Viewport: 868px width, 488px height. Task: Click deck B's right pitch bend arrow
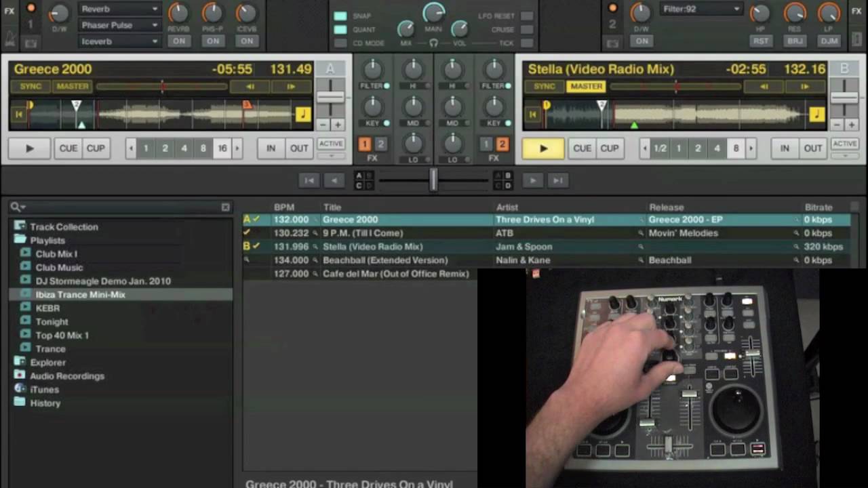click(805, 87)
